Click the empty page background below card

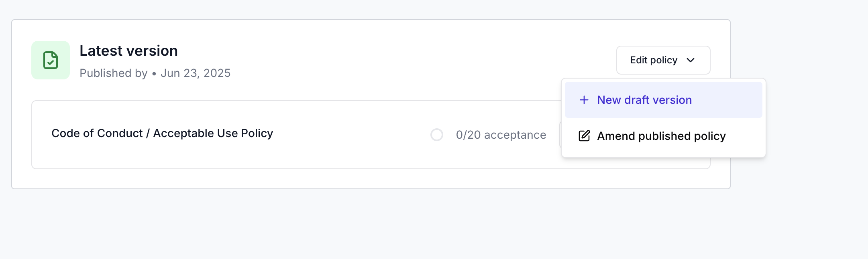(401, 225)
